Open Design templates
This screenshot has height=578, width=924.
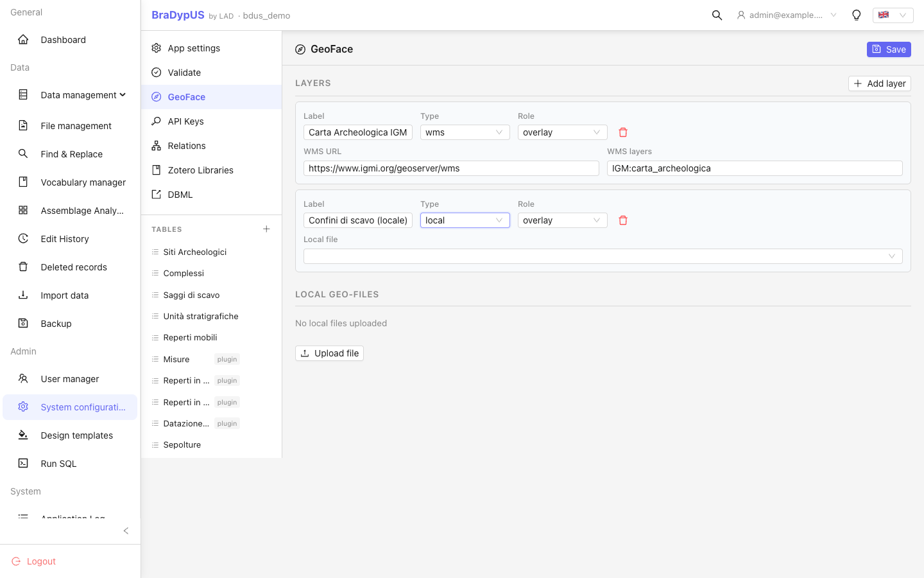(70, 435)
